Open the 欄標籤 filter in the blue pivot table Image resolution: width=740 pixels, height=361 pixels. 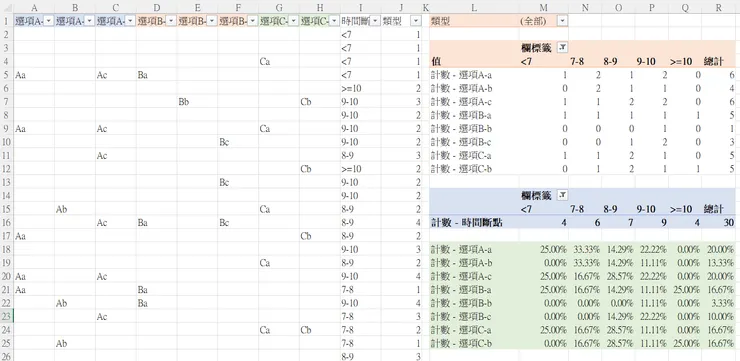coord(562,195)
